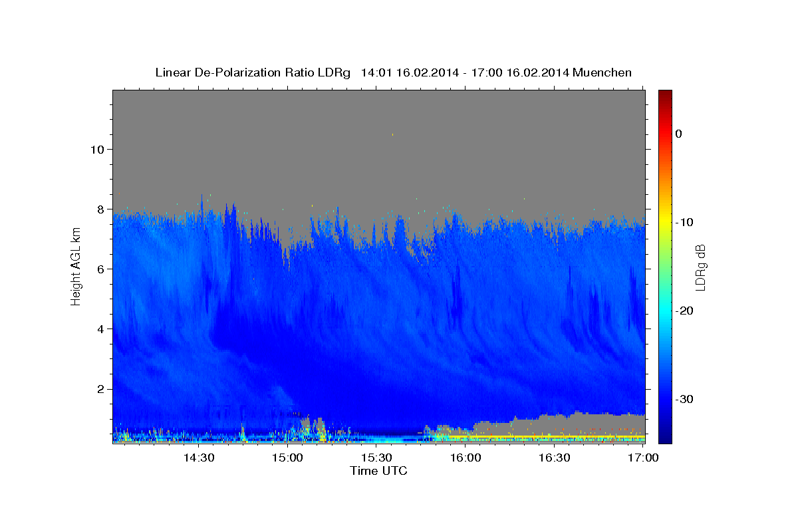Click the height tick label 10
Screen dimensions: 798x532
[x=96, y=149]
